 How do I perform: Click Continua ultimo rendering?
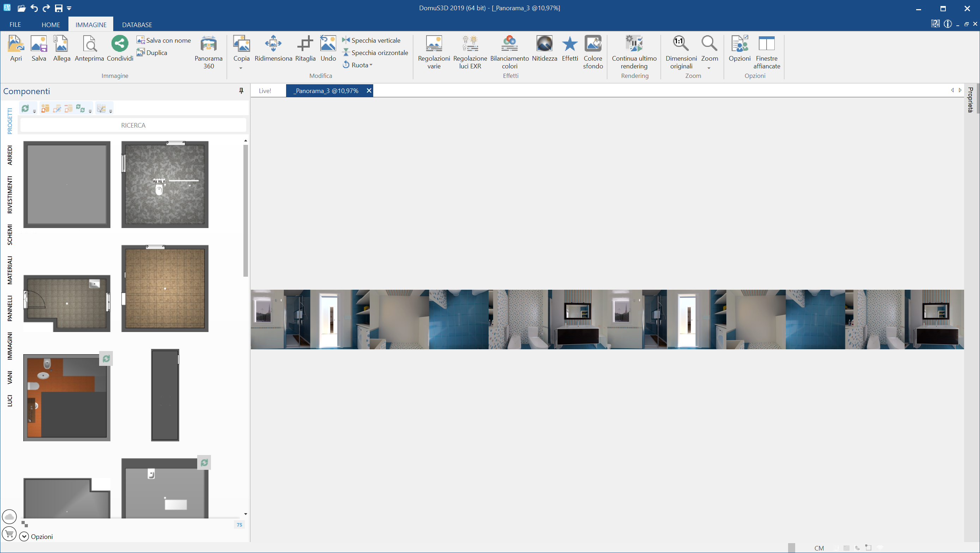tap(634, 52)
